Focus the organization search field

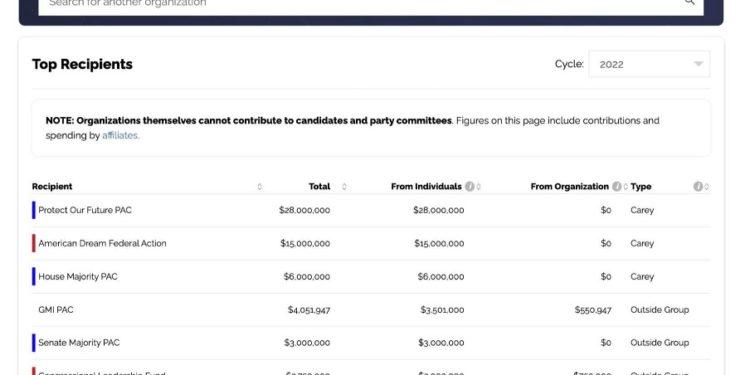click(364, 4)
